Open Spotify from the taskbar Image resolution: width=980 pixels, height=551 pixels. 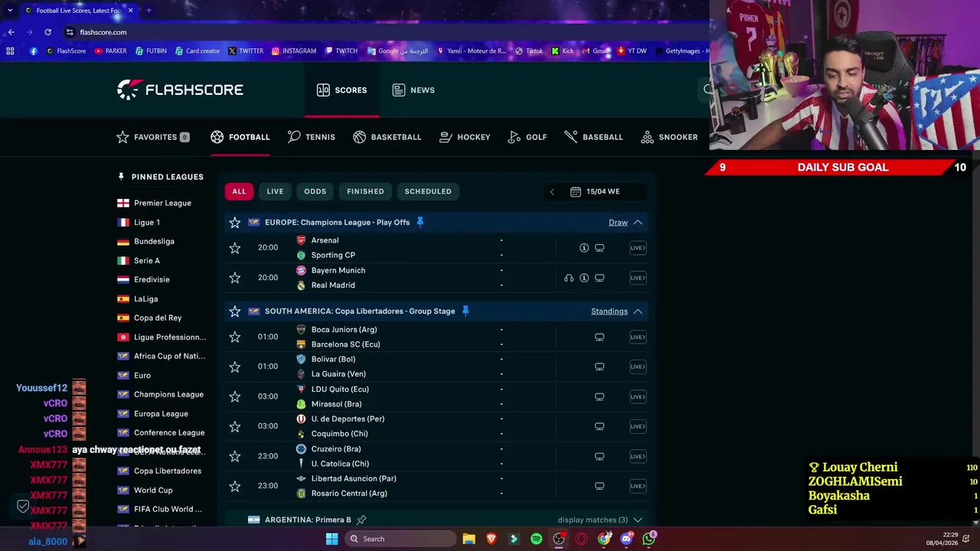[x=536, y=539]
